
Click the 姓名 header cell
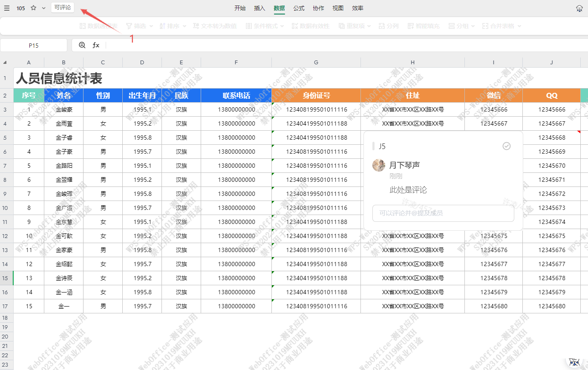click(x=64, y=95)
